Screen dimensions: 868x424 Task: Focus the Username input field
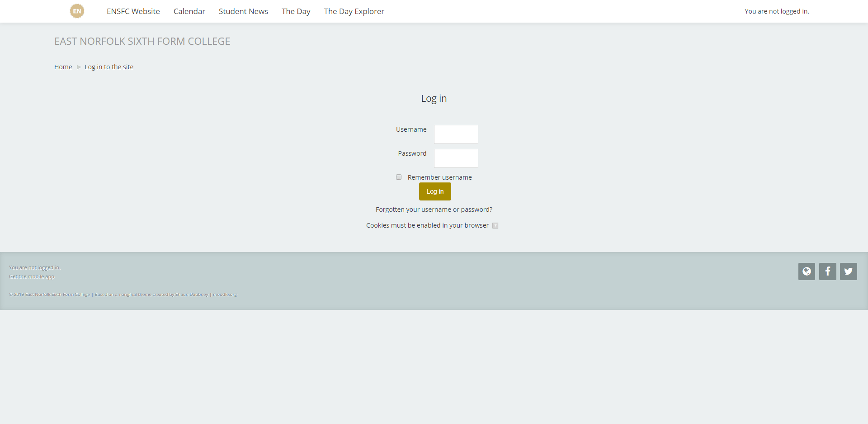coord(456,134)
